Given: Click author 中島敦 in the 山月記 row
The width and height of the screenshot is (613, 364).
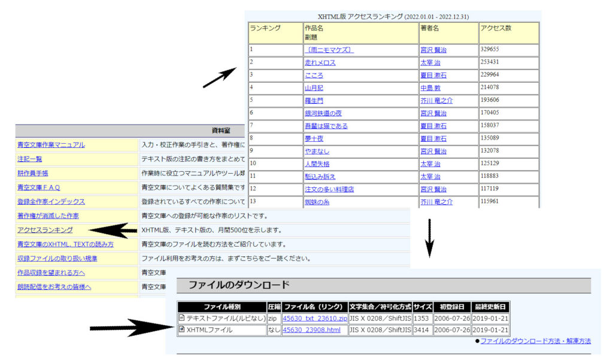Looking at the screenshot, I should point(430,88).
